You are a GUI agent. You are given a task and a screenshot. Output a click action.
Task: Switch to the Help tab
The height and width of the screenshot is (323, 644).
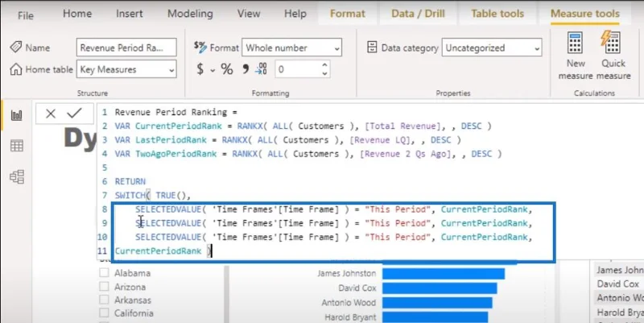coord(295,14)
